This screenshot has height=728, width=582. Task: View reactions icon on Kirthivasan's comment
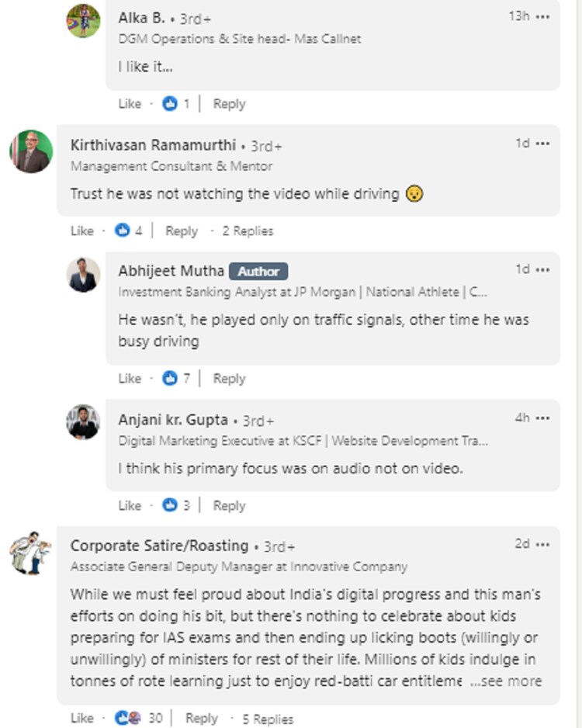(x=122, y=231)
